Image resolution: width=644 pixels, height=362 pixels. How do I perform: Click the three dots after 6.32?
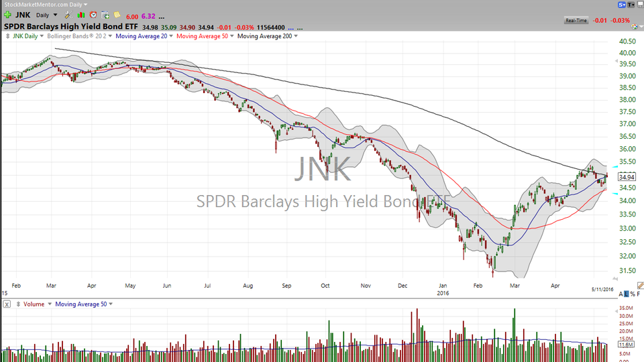pos(162,17)
